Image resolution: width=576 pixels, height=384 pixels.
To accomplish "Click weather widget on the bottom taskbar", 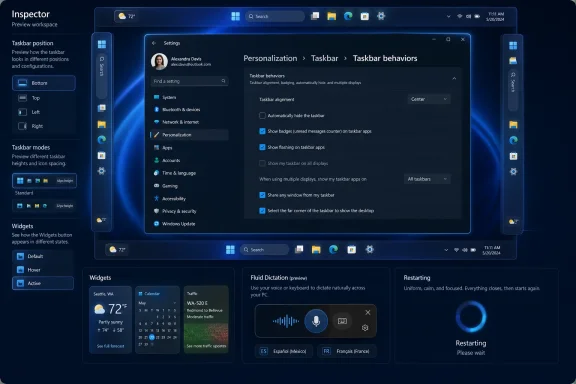I will point(118,250).
